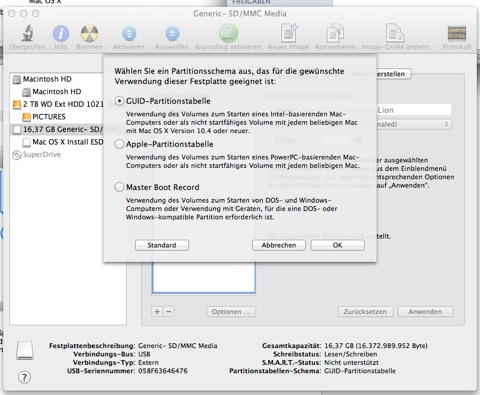480x395 pixels.
Task: Click the tab ending in 'erstellen'
Action: pyautogui.click(x=394, y=74)
